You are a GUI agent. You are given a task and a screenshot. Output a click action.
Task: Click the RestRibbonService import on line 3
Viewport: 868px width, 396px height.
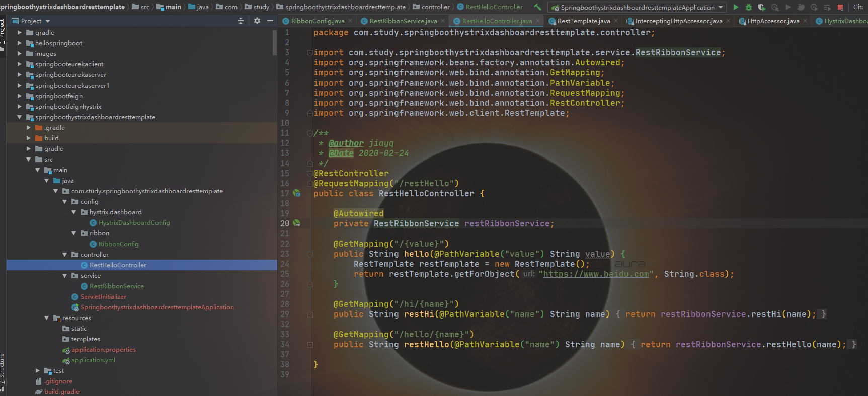(x=678, y=53)
